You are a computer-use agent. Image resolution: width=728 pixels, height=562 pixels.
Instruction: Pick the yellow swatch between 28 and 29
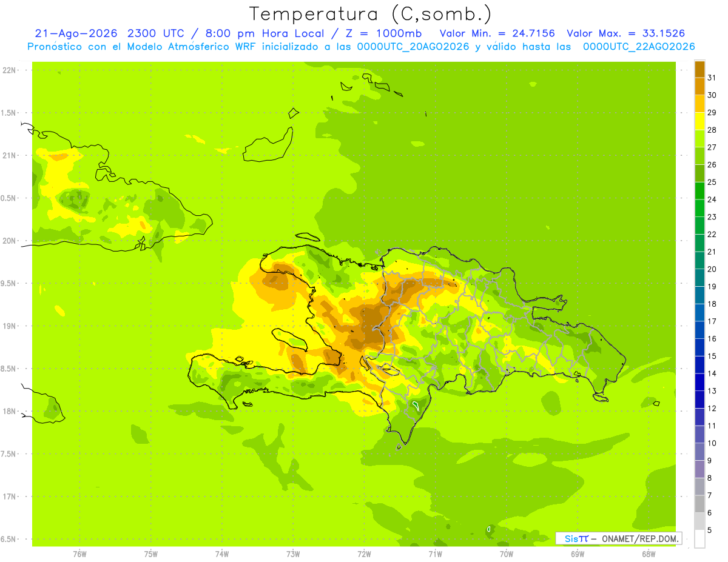pyautogui.click(x=699, y=121)
